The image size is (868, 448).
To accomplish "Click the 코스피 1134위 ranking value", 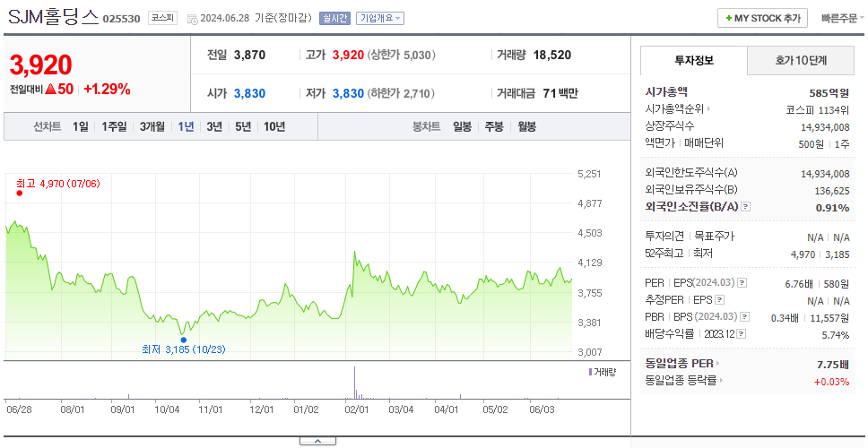I will [x=817, y=109].
